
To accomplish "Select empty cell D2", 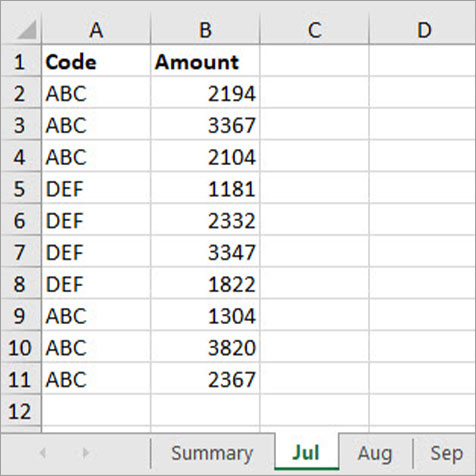I will coord(423,93).
